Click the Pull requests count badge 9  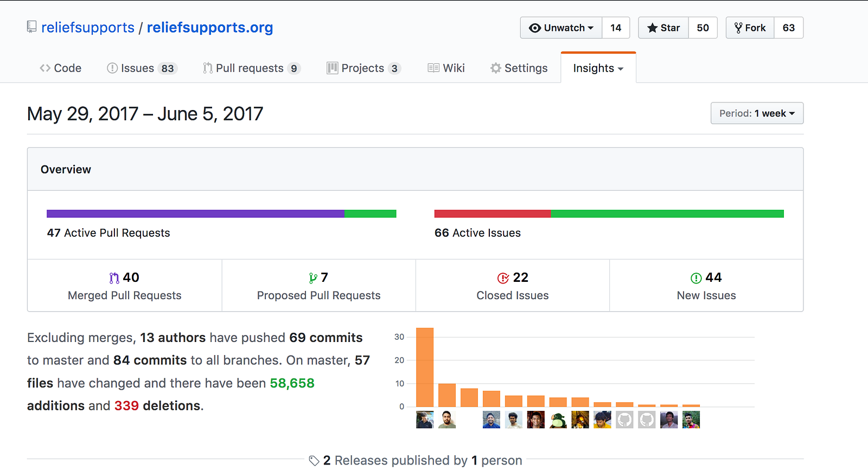tap(294, 68)
